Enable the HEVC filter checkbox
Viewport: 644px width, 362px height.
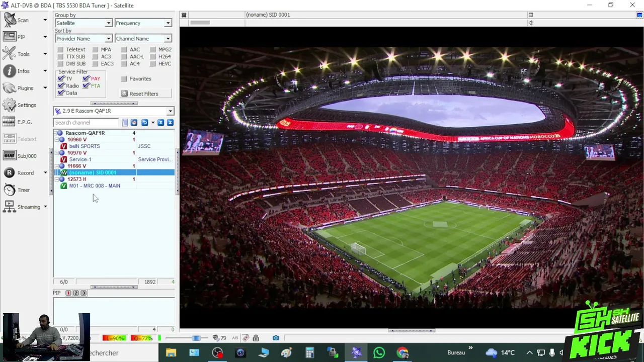point(153,64)
